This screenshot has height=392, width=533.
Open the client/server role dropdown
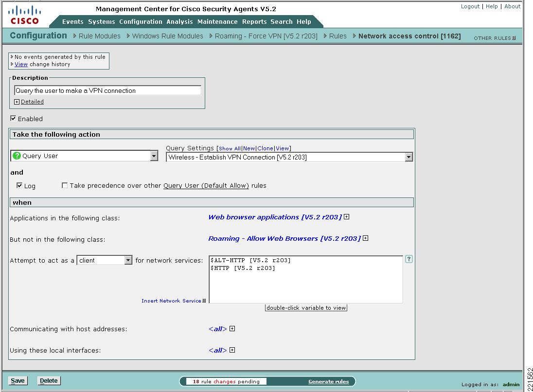click(x=128, y=260)
